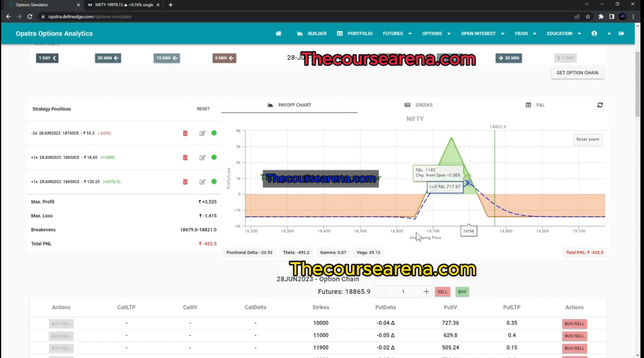The width and height of the screenshot is (644, 358).
Task: Delete the 18750CE position
Action: tap(185, 133)
